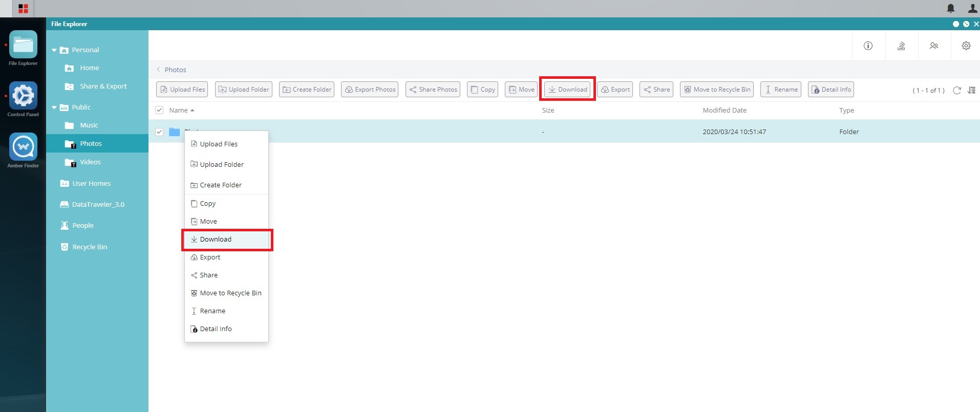
Task: Select the Photos folder in sidebar
Action: 97,143
